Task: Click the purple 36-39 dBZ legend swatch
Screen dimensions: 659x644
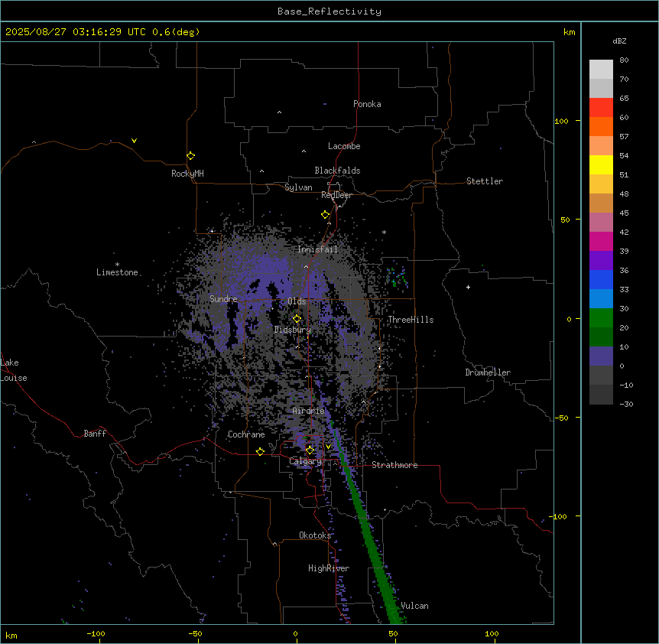Action: [601, 261]
